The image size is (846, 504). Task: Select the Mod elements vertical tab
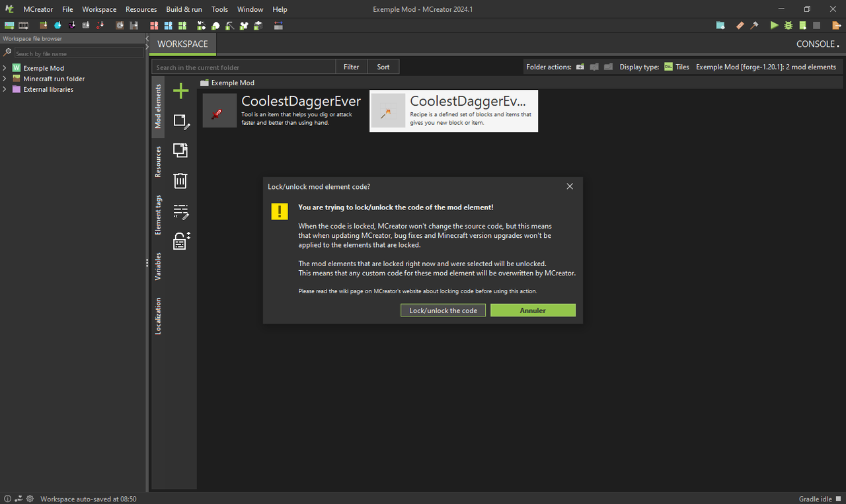click(158, 106)
